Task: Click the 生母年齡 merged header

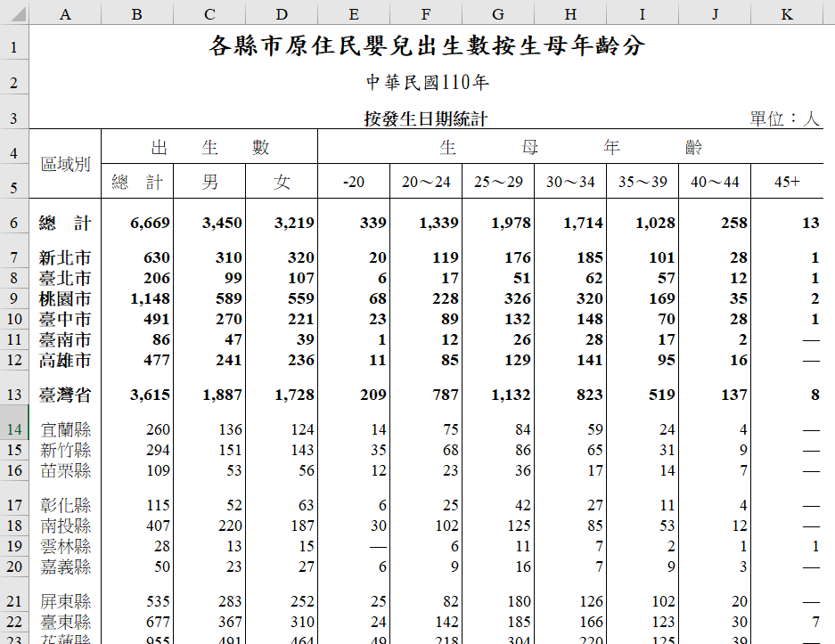Action: (570, 147)
